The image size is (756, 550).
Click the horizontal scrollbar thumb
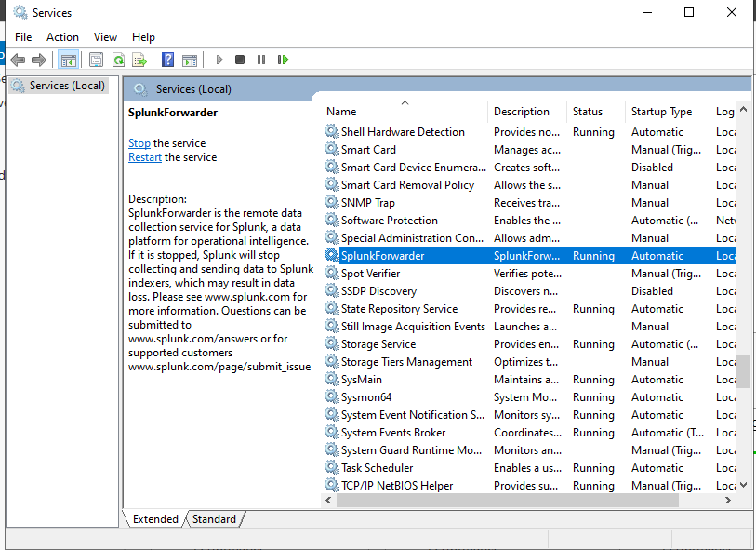click(508, 501)
